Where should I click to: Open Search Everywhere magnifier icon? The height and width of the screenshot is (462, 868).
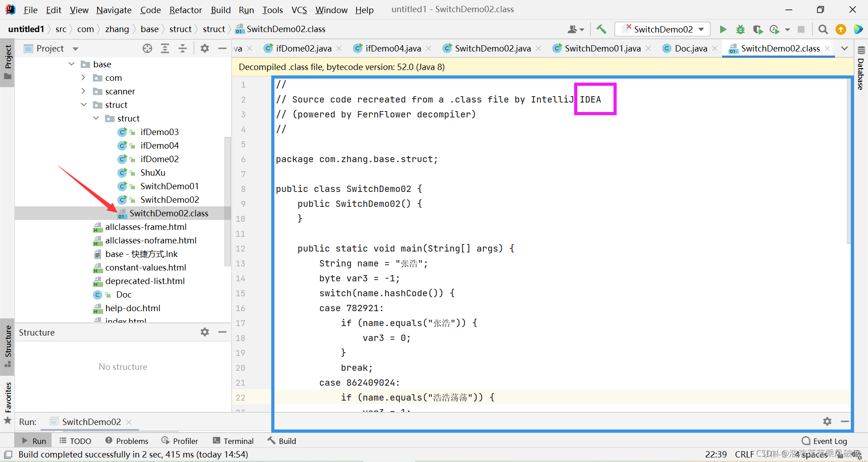(823, 29)
